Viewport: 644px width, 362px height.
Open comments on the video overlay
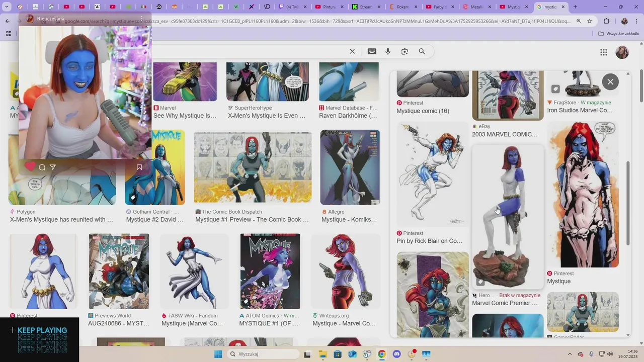(x=42, y=167)
